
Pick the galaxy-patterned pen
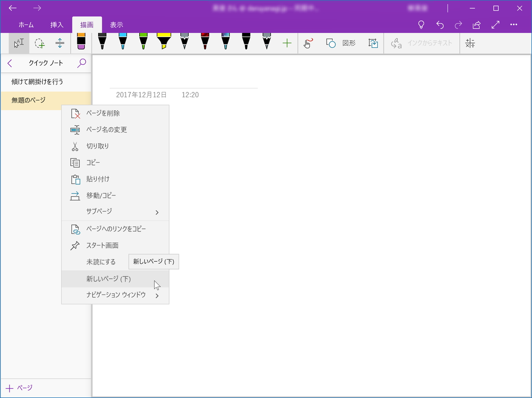pyautogui.click(x=225, y=42)
